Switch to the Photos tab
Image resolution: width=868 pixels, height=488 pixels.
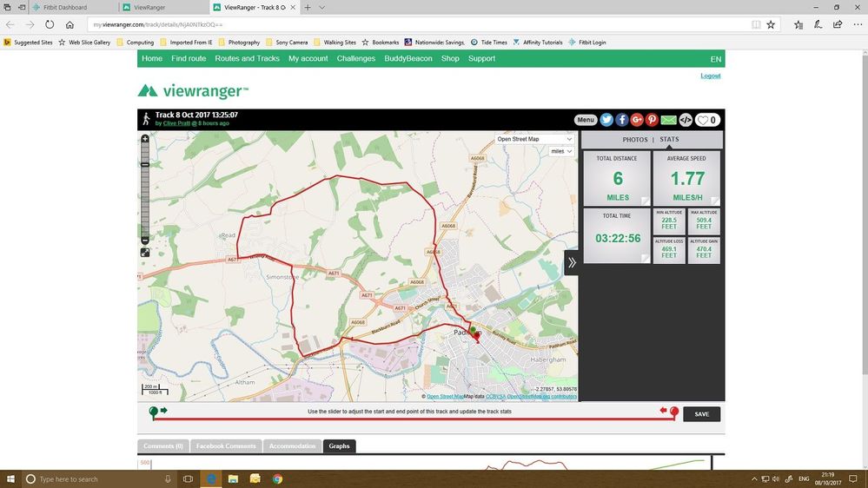click(634, 139)
